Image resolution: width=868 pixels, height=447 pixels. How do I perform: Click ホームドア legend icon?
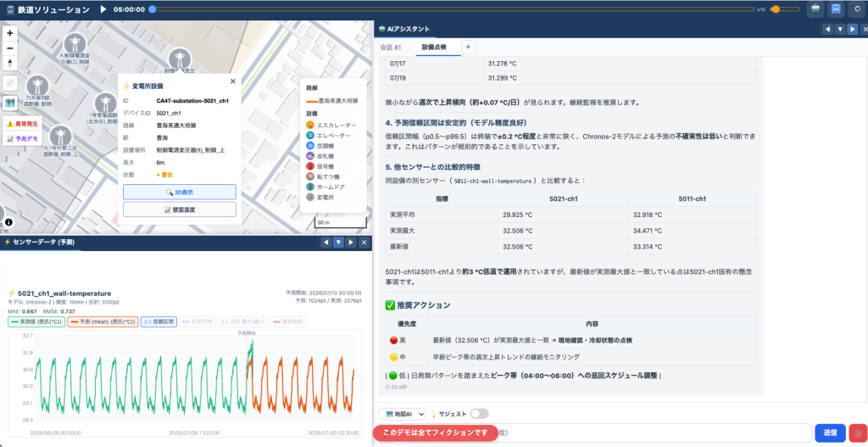(310, 187)
